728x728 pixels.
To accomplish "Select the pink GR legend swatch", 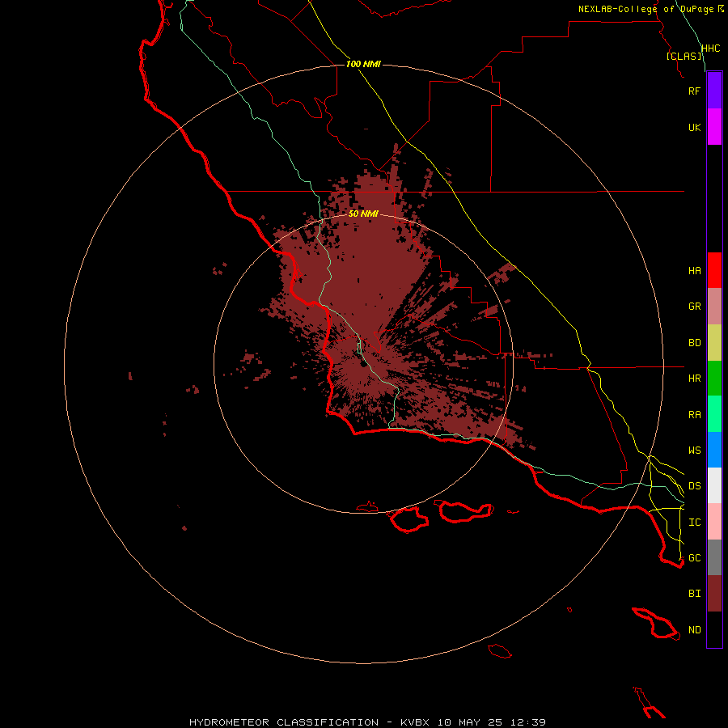I will [714, 307].
